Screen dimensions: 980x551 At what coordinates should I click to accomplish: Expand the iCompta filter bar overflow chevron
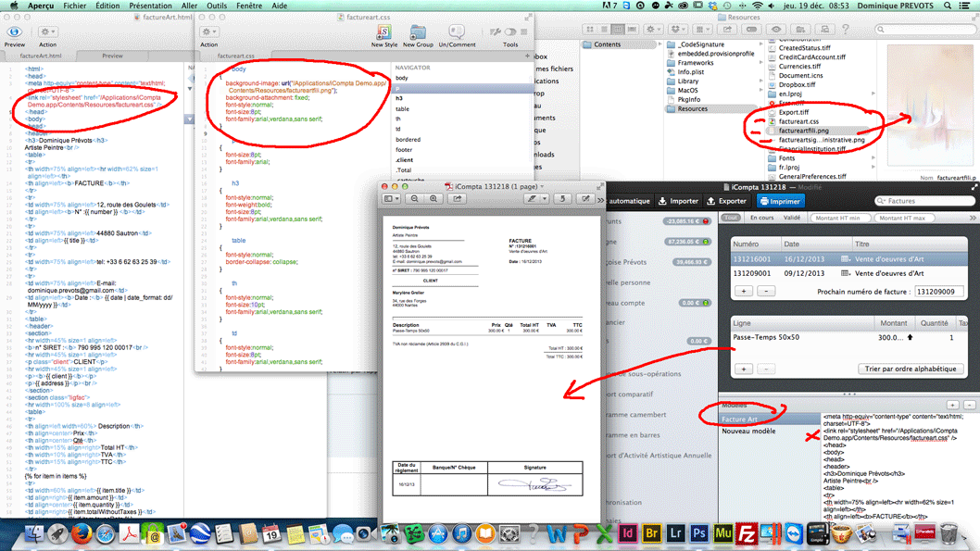973,218
